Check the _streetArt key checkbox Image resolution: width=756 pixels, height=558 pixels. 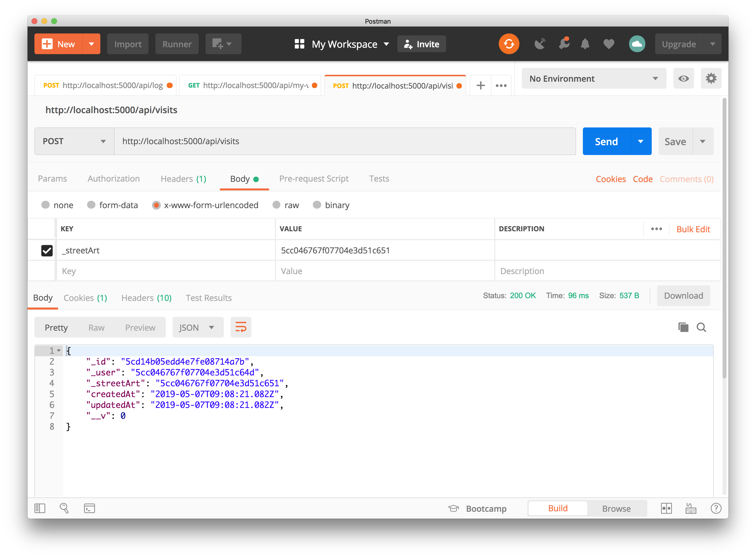click(46, 250)
